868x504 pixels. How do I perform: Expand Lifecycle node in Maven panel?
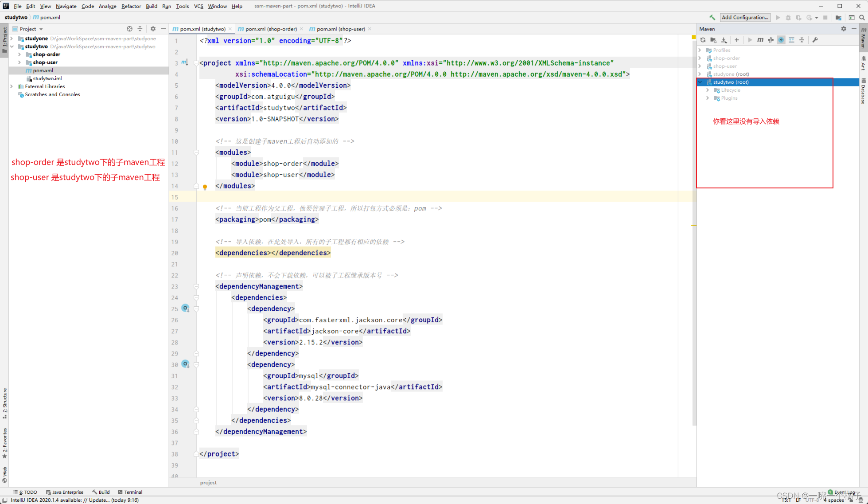(x=708, y=90)
